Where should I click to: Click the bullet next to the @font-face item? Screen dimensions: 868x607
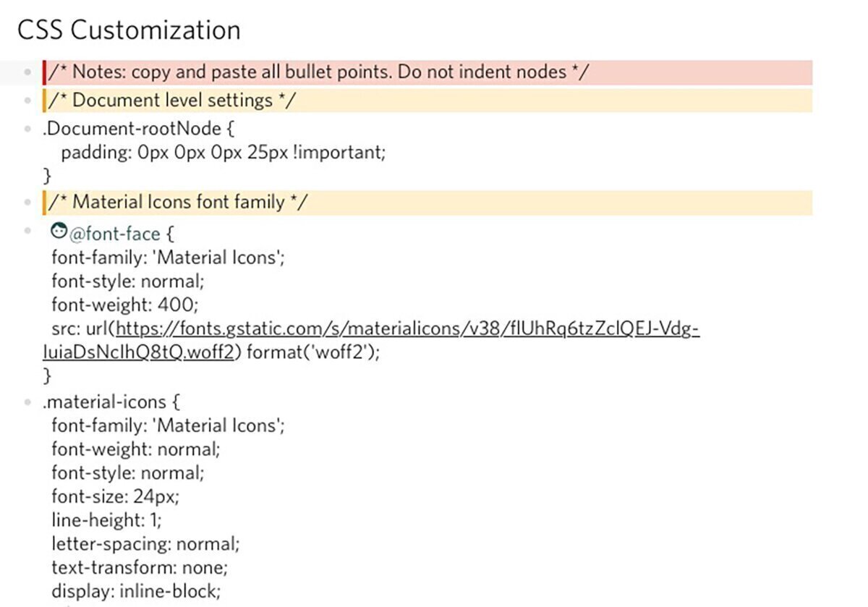coord(27,231)
